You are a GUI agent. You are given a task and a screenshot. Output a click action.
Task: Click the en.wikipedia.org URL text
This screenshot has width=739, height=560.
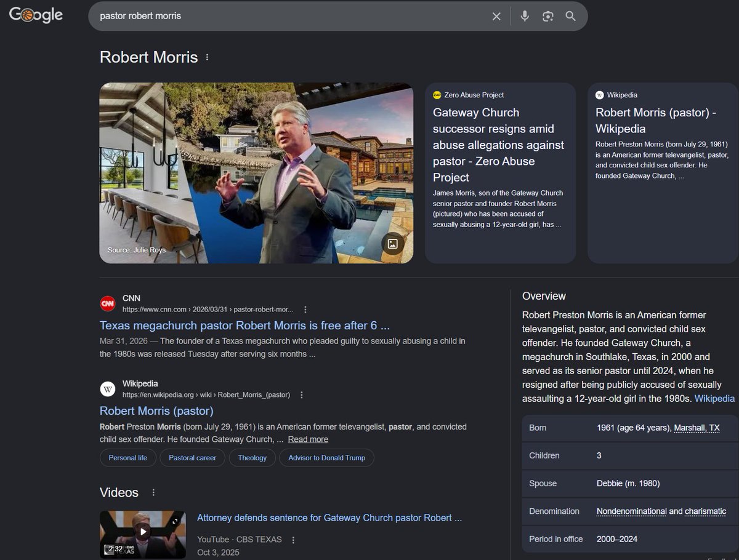click(206, 395)
